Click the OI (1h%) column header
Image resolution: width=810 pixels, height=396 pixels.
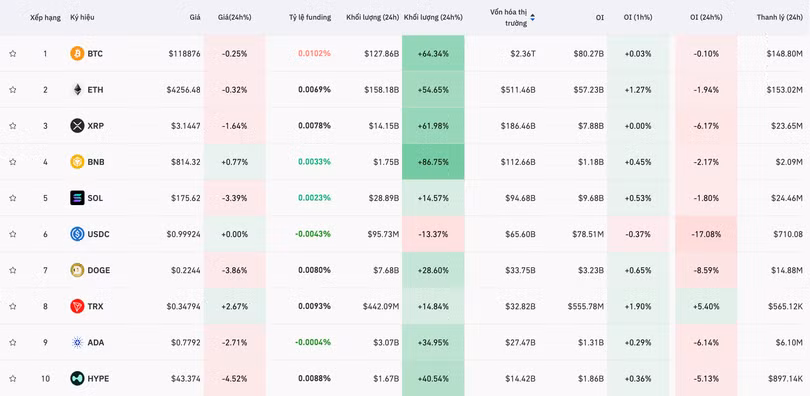pyautogui.click(x=638, y=17)
